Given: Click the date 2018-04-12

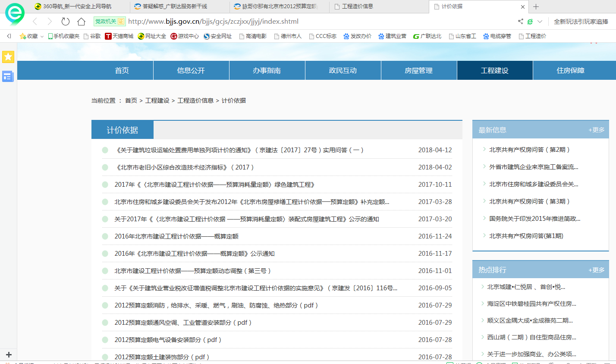Looking at the screenshot, I should (435, 150).
